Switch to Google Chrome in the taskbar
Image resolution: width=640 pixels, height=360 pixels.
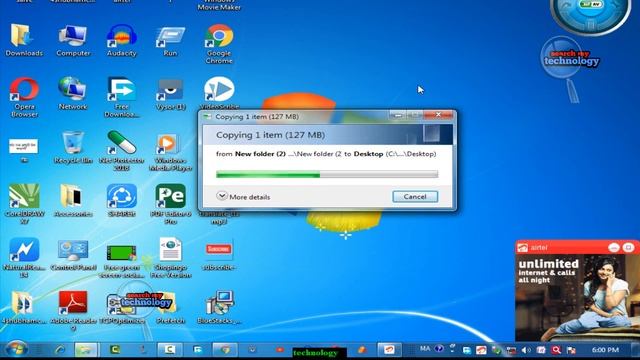click(224, 350)
